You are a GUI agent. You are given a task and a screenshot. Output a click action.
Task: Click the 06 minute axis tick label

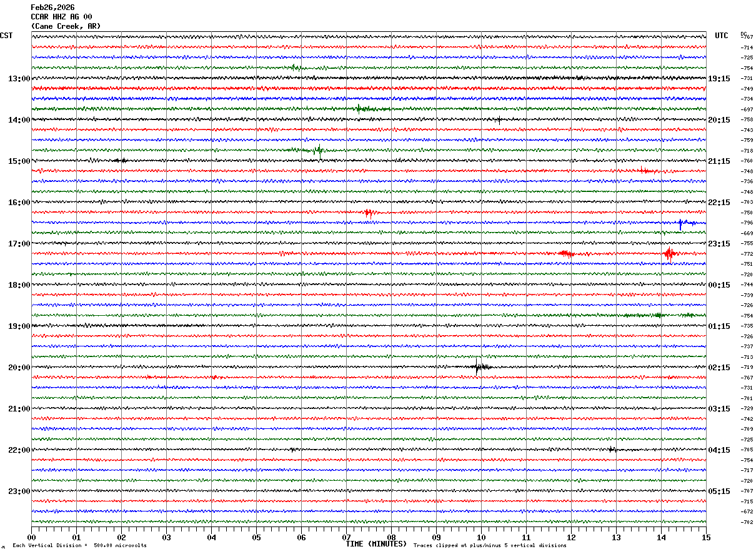point(301,537)
